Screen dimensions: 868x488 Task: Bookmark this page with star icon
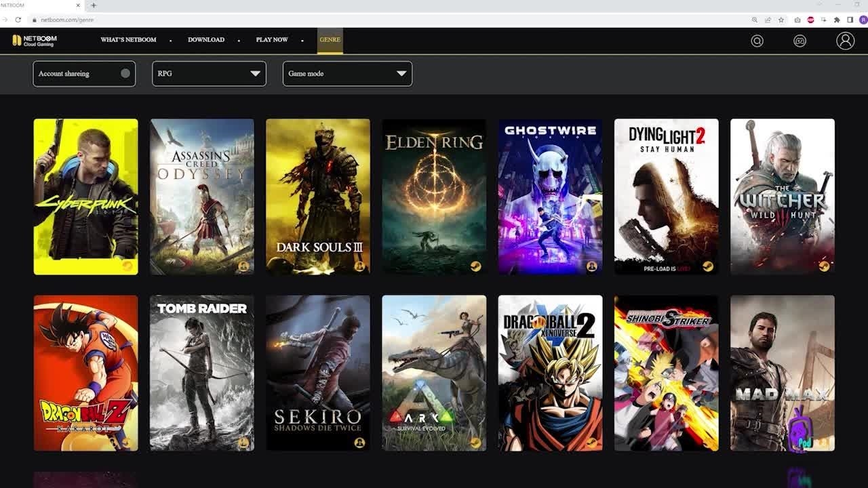pyautogui.click(x=781, y=20)
